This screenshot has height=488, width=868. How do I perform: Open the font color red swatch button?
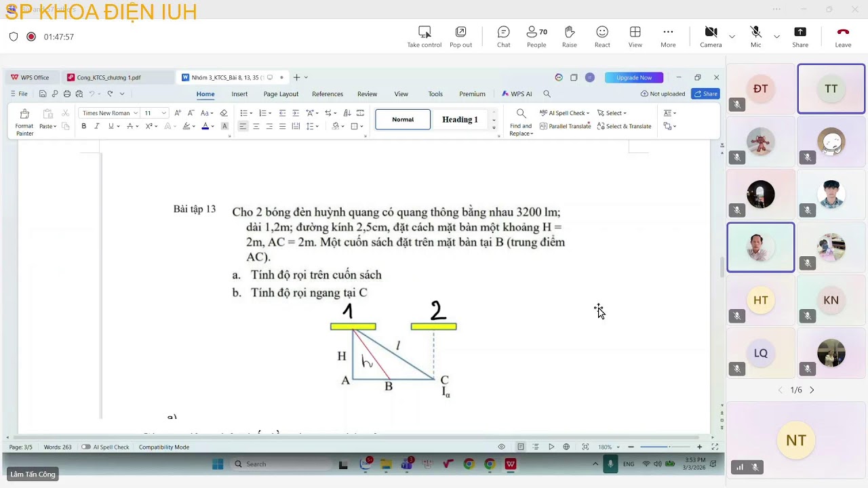[205, 126]
